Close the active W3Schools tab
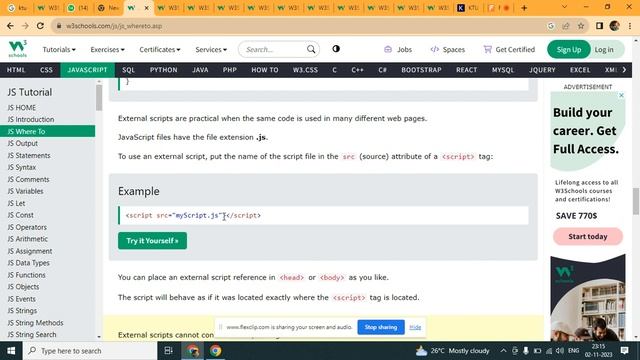 [147, 8]
